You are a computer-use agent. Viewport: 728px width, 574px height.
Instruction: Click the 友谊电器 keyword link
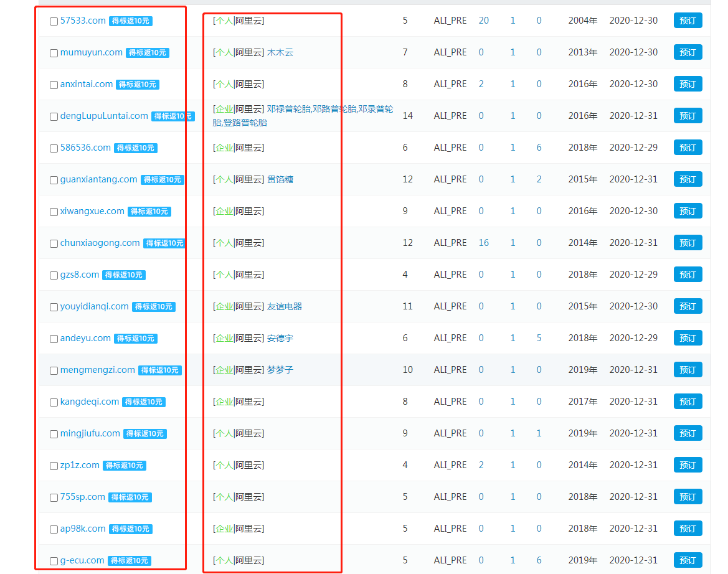point(284,306)
